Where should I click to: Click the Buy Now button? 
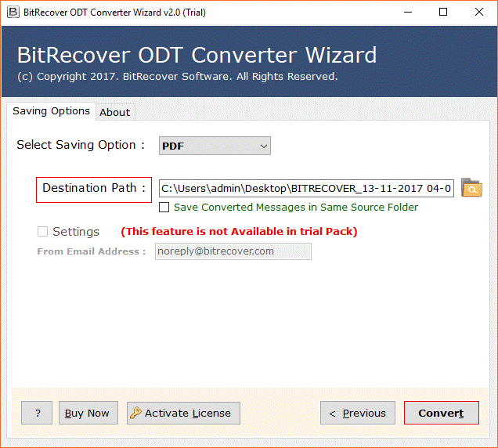click(x=88, y=413)
